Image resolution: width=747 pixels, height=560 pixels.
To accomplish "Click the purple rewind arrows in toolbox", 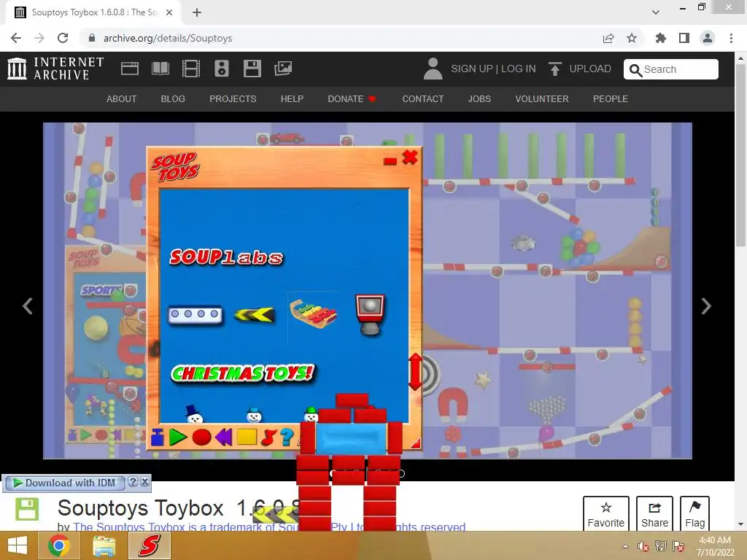I will [x=223, y=437].
